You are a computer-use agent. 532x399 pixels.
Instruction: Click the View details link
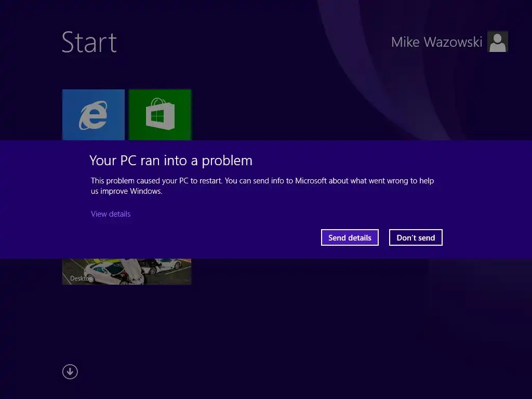tap(111, 214)
